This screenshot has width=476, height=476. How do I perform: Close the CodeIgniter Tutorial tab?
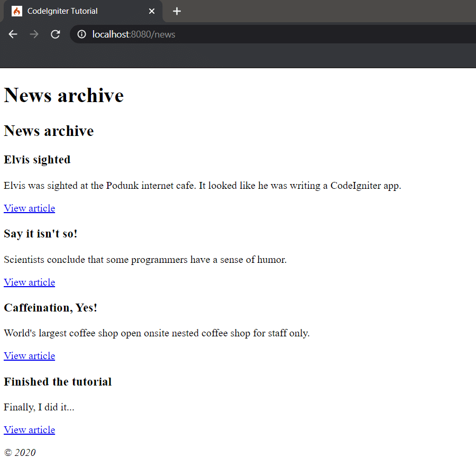(x=152, y=11)
